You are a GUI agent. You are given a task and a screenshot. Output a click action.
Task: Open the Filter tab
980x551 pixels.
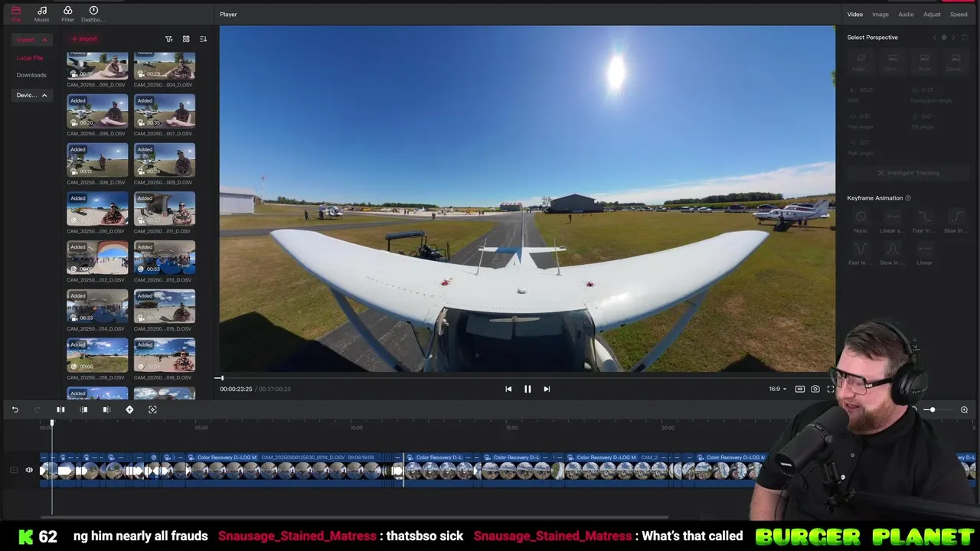[x=67, y=14]
